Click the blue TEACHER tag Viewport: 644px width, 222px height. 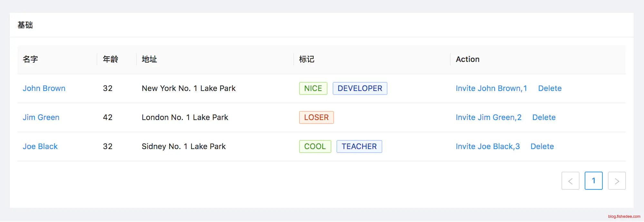(x=359, y=146)
